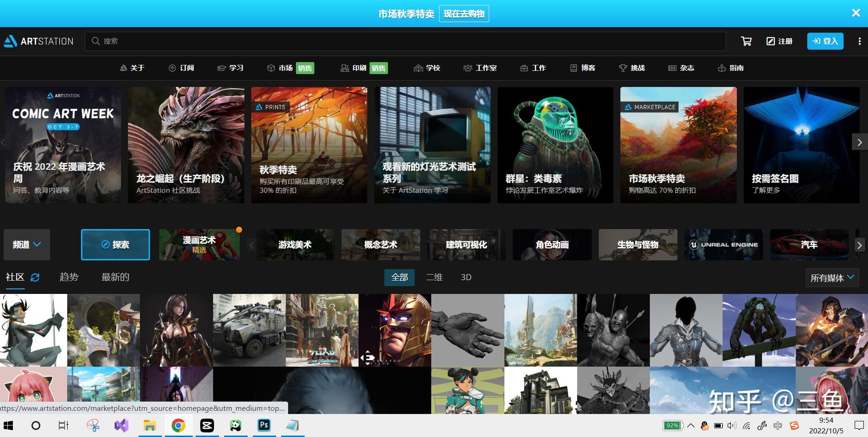Screen dimensions: 868x437
Task: Click the 探索 explore button
Action: 116,245
